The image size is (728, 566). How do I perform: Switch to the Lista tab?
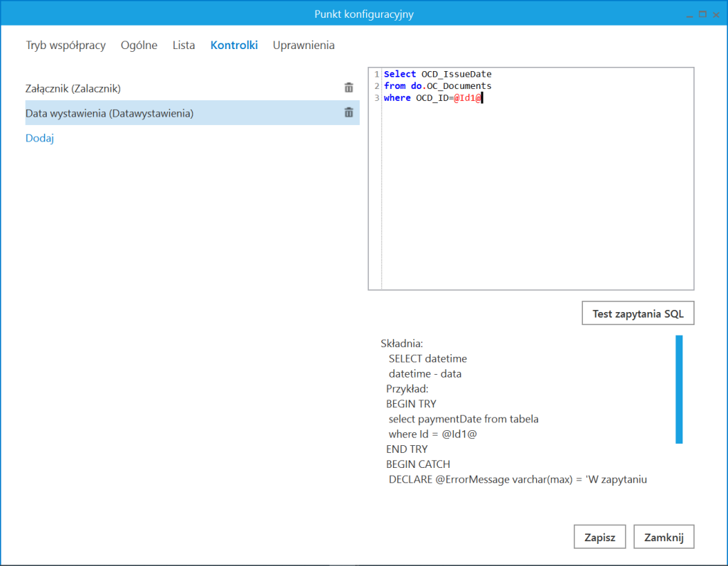coord(183,45)
